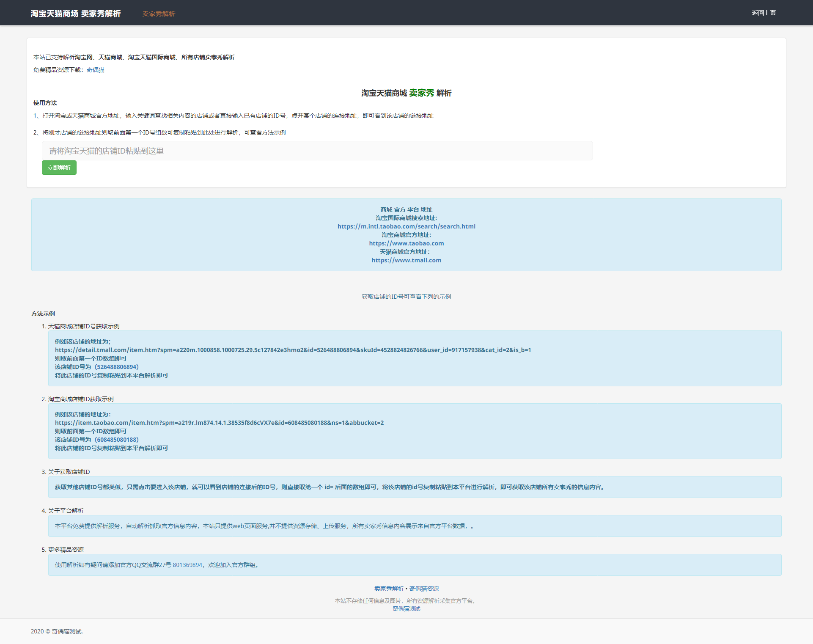Select the Taobao shop ID 608485080188 text
Viewport: 813px width, 644px height.
[117, 440]
